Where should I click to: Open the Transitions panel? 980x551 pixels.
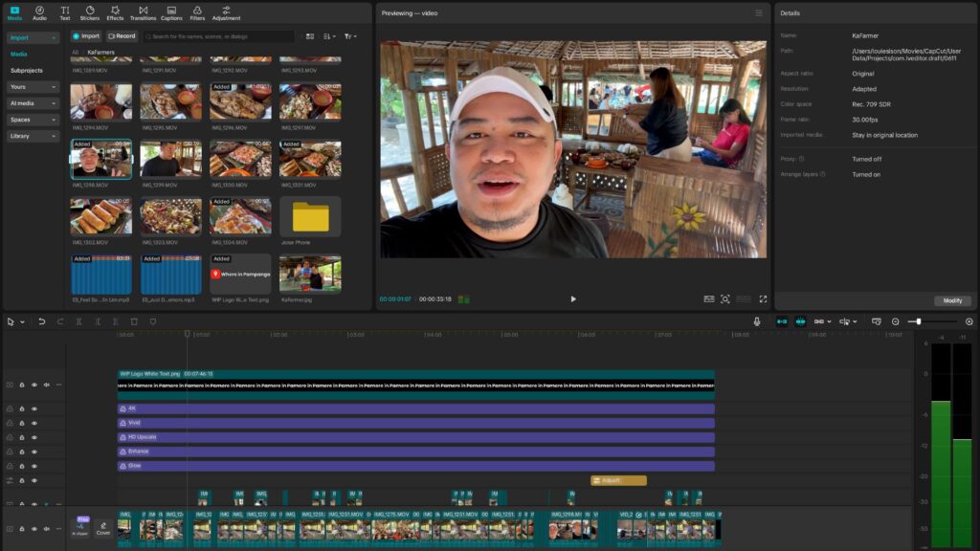(144, 11)
